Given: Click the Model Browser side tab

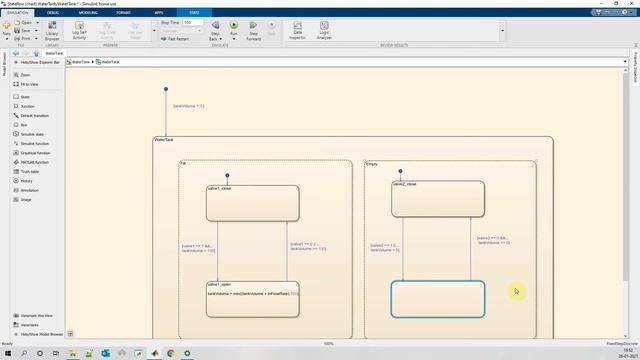Looking at the screenshot, I should (4, 64).
